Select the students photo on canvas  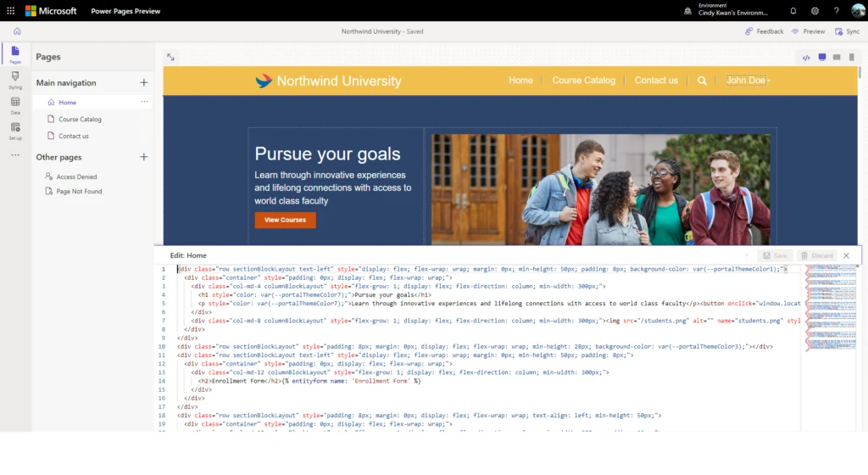[601, 189]
